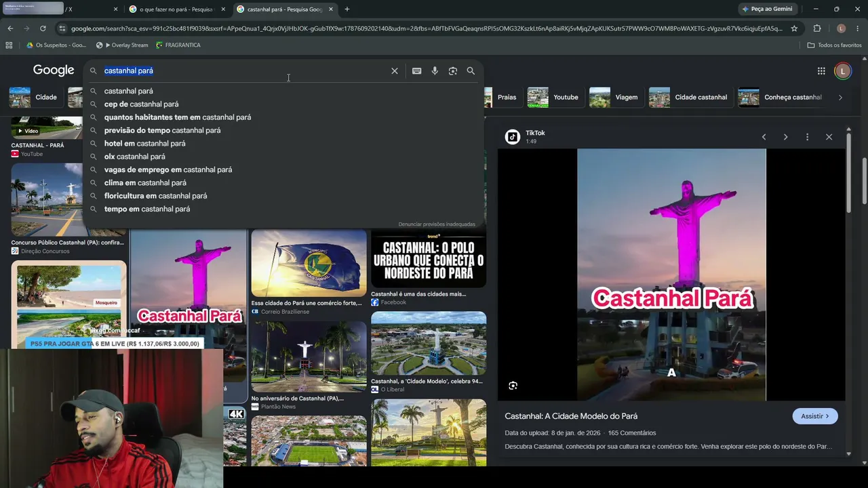Select the 'castanhal pará' search tab

284,9
